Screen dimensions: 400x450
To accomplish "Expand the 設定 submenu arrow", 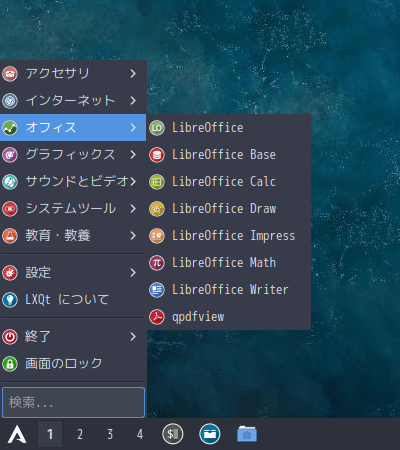I will (133, 272).
